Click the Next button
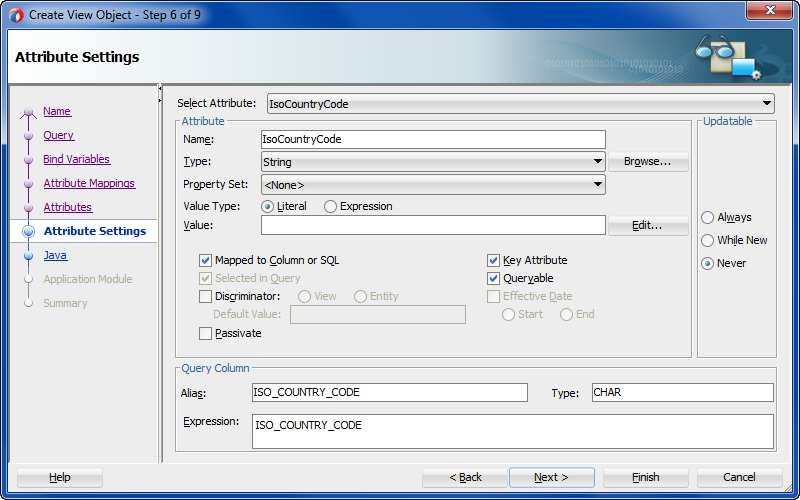This screenshot has height=500, width=800. click(x=552, y=478)
